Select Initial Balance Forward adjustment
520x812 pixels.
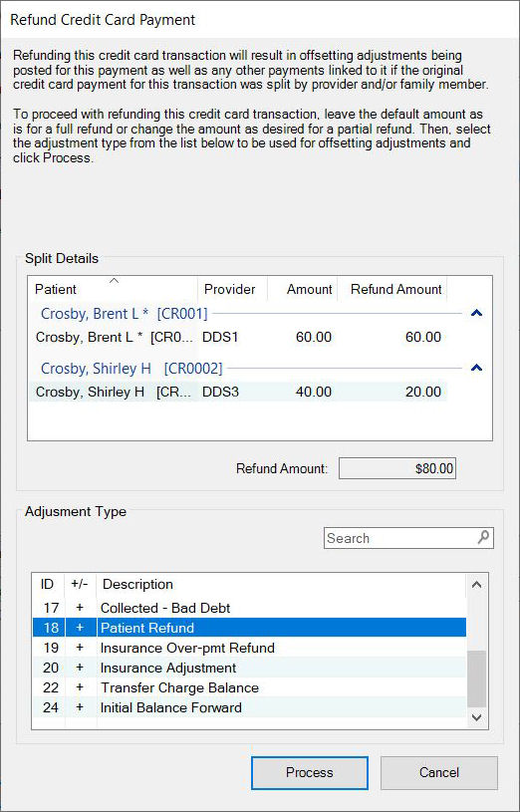[249, 708]
